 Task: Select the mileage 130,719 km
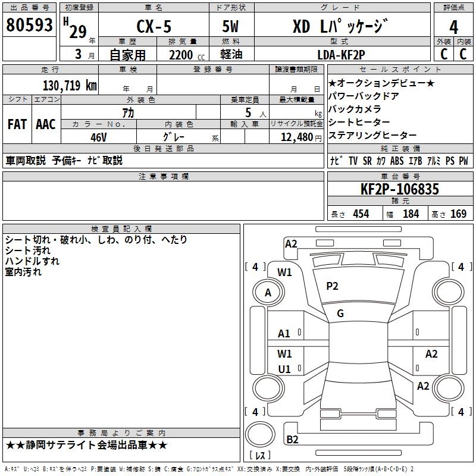[70, 85]
